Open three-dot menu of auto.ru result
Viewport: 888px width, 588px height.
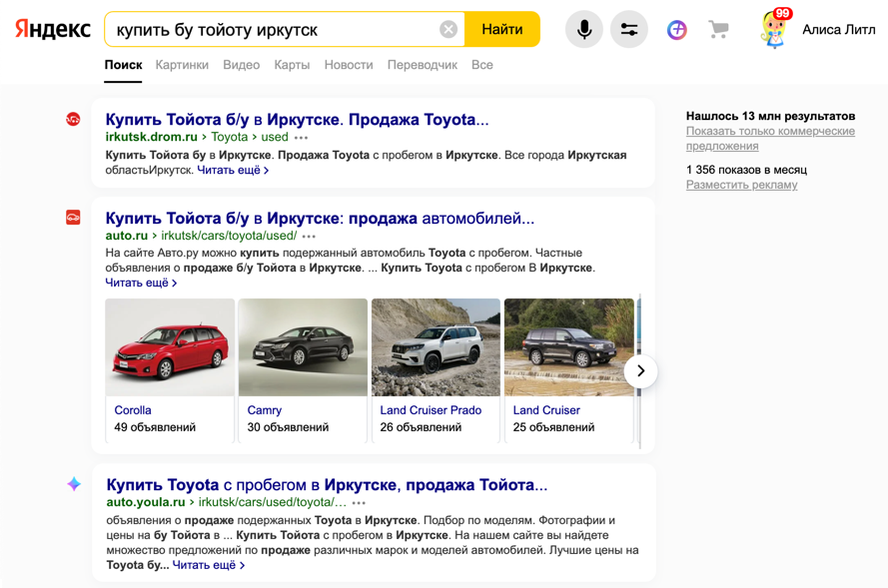310,237
